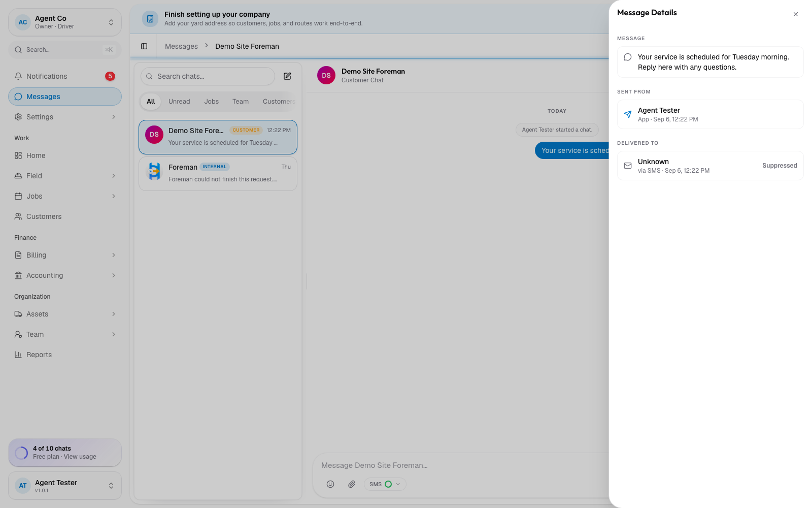Viewport: 812px width, 508px height.
Task: Switch to the Unread chats tab
Action: (x=179, y=102)
